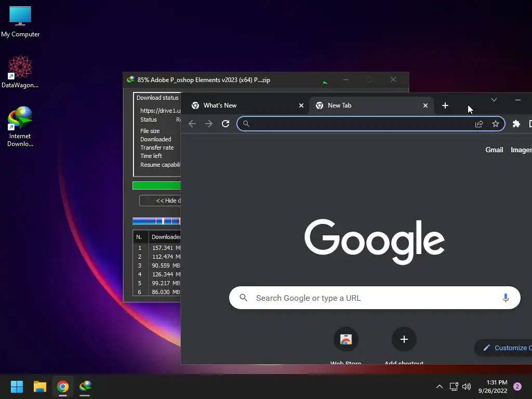This screenshot has height=399, width=532.
Task: Select connection row 5 with 99.217 MB
Action: [157, 283]
